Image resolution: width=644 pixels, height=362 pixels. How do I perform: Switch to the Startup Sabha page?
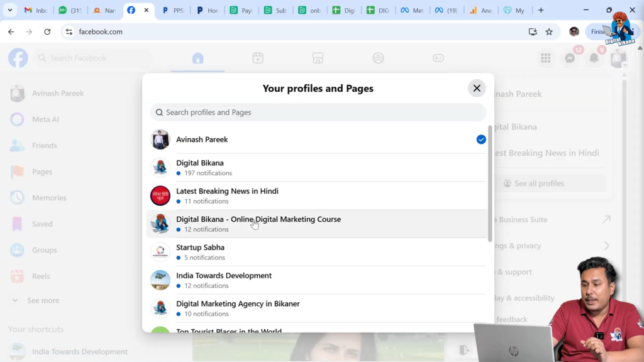(x=318, y=252)
